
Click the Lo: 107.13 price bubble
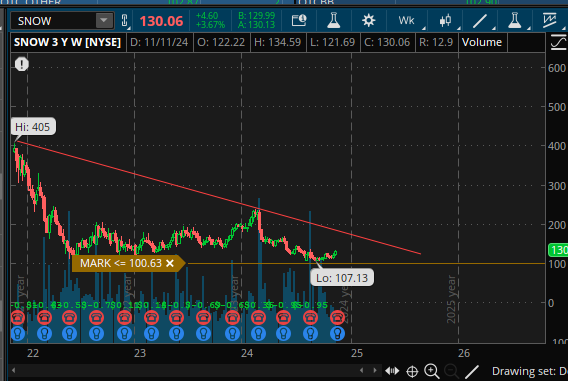[x=342, y=278]
